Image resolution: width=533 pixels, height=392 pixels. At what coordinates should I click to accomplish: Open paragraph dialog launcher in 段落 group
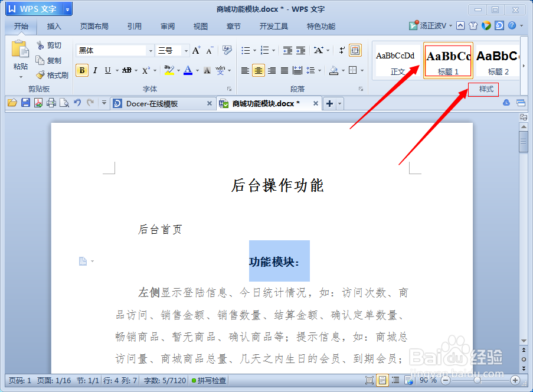click(x=361, y=89)
